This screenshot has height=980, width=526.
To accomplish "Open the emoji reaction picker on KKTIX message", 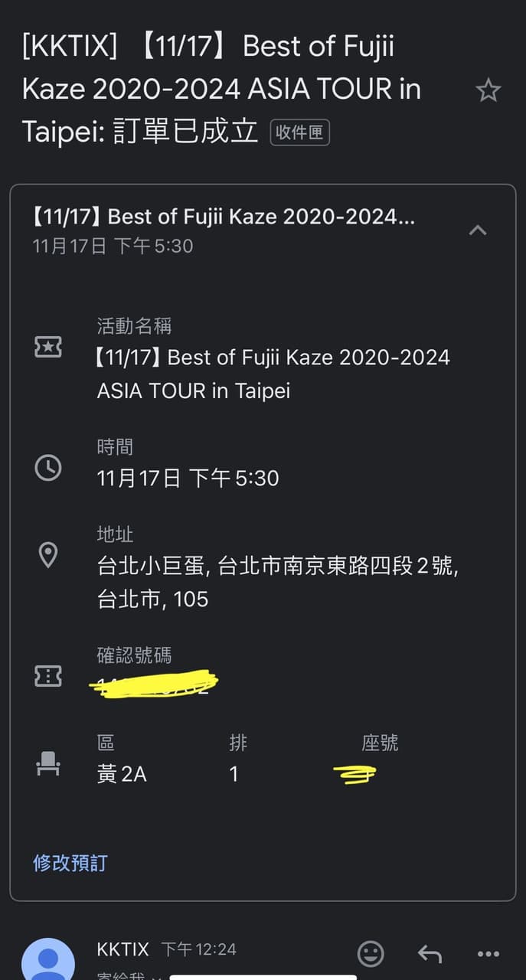I will point(371,954).
